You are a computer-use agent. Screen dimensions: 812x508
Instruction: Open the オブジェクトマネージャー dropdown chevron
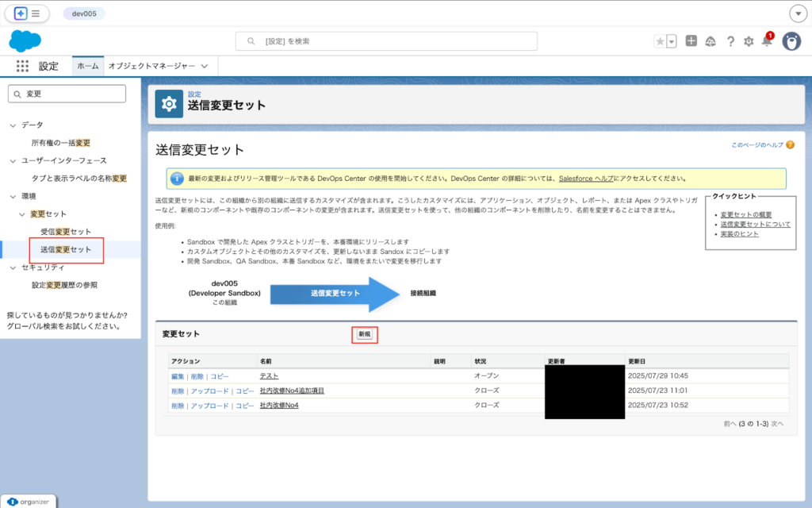(x=203, y=66)
